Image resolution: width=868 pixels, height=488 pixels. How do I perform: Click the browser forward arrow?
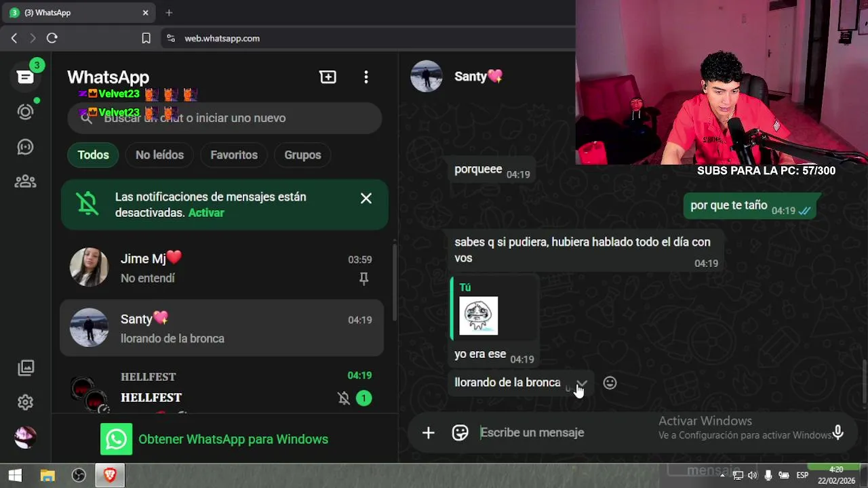(33, 39)
